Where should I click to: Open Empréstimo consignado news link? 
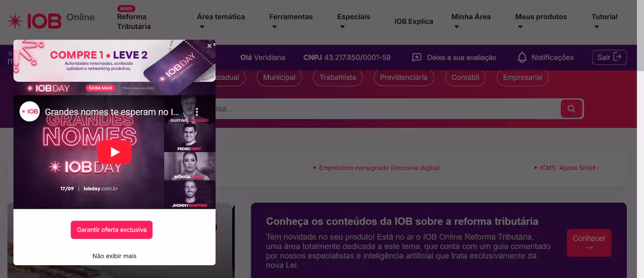379,168
